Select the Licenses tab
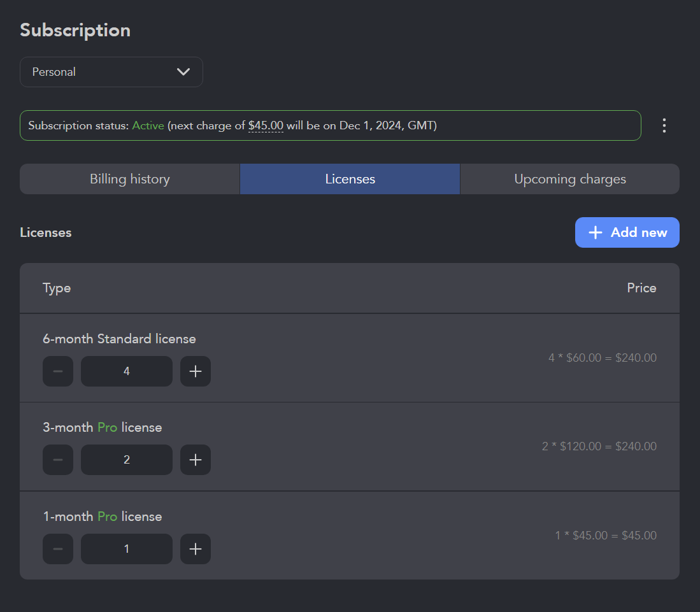Viewport: 700px width, 612px height. pyautogui.click(x=350, y=179)
